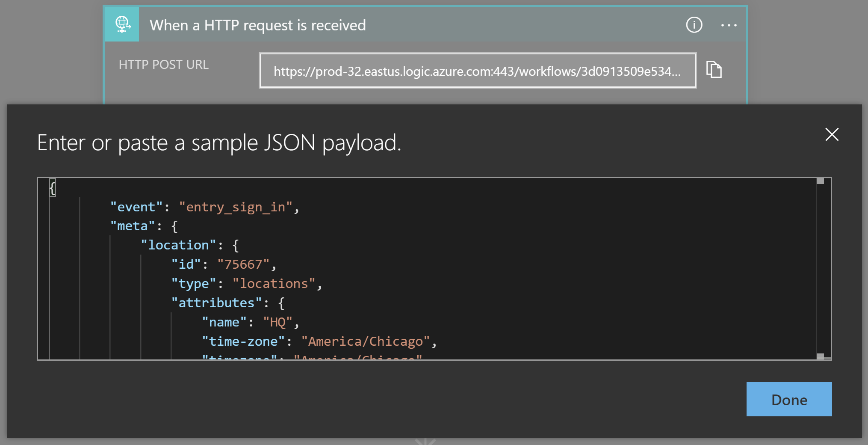Click the "When a HTTP request is received" title

(x=257, y=25)
